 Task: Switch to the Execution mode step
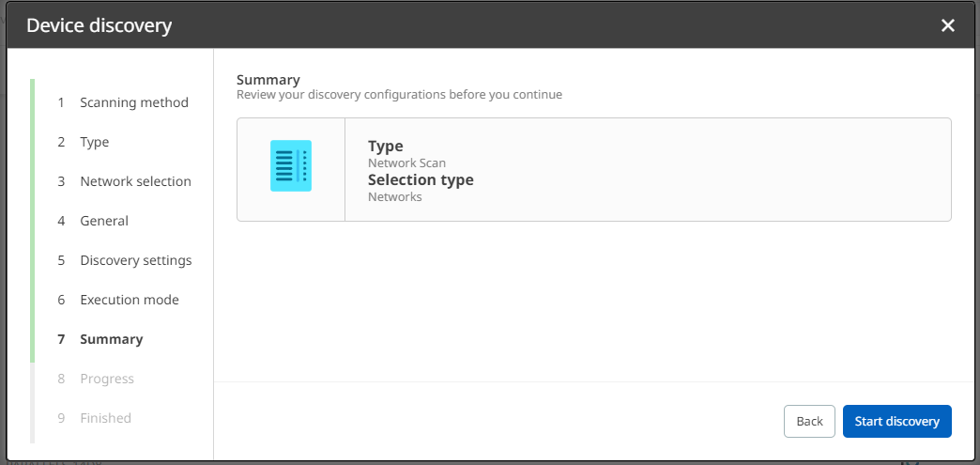[x=129, y=300]
